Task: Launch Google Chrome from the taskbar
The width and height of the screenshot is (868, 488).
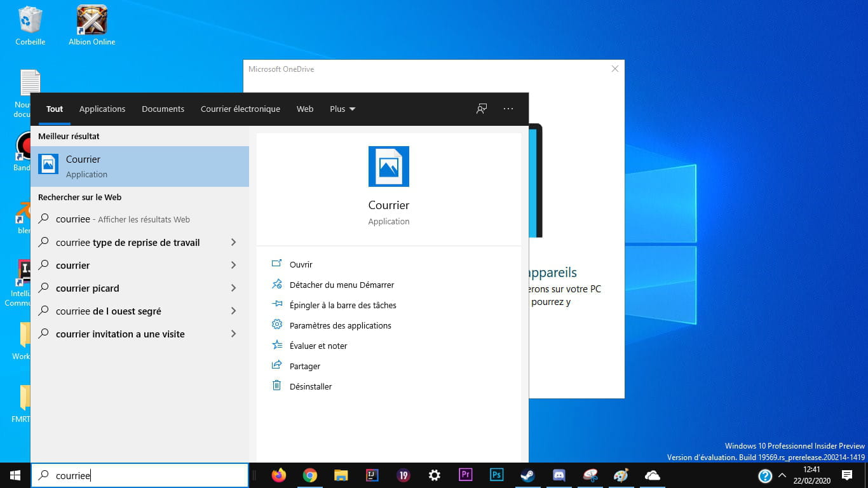Action: [309, 475]
